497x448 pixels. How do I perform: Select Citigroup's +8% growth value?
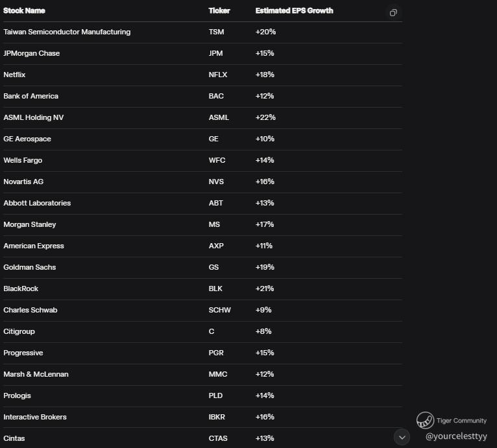263,331
